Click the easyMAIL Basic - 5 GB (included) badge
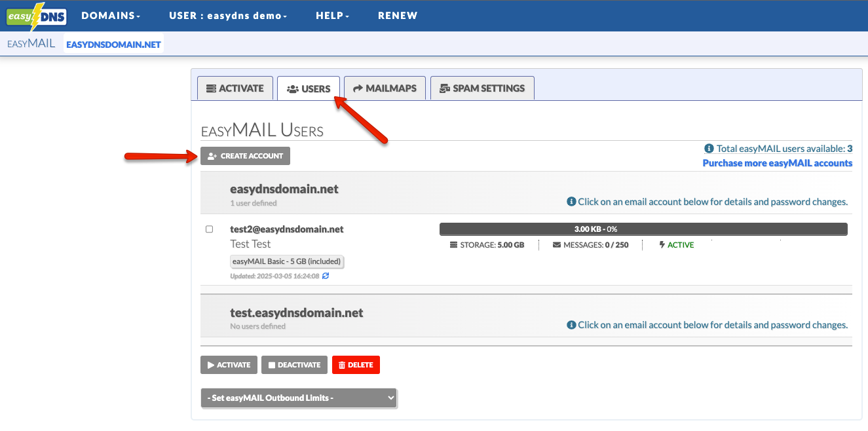 coord(287,261)
